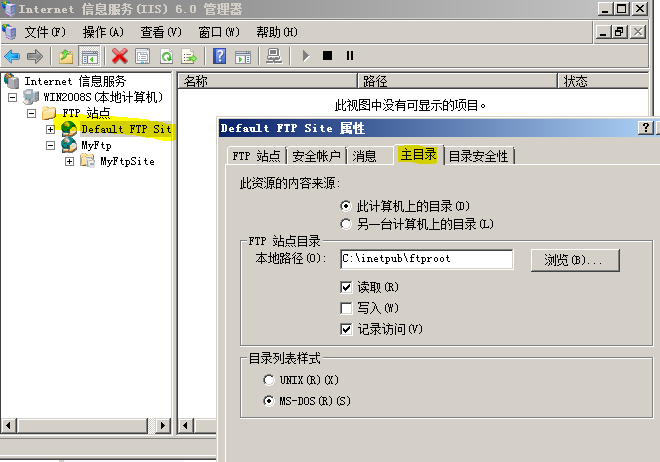Switch to the 消息 tab
The width and height of the screenshot is (660, 462).
pyautogui.click(x=365, y=156)
